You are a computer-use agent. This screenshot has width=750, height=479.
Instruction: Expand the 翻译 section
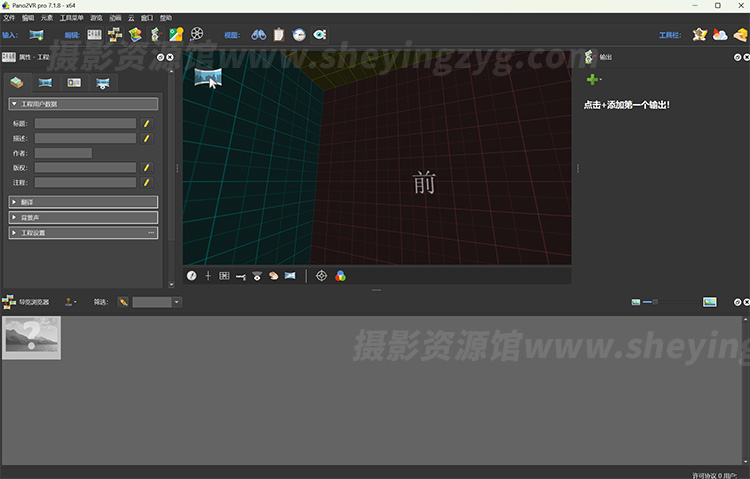coord(83,202)
